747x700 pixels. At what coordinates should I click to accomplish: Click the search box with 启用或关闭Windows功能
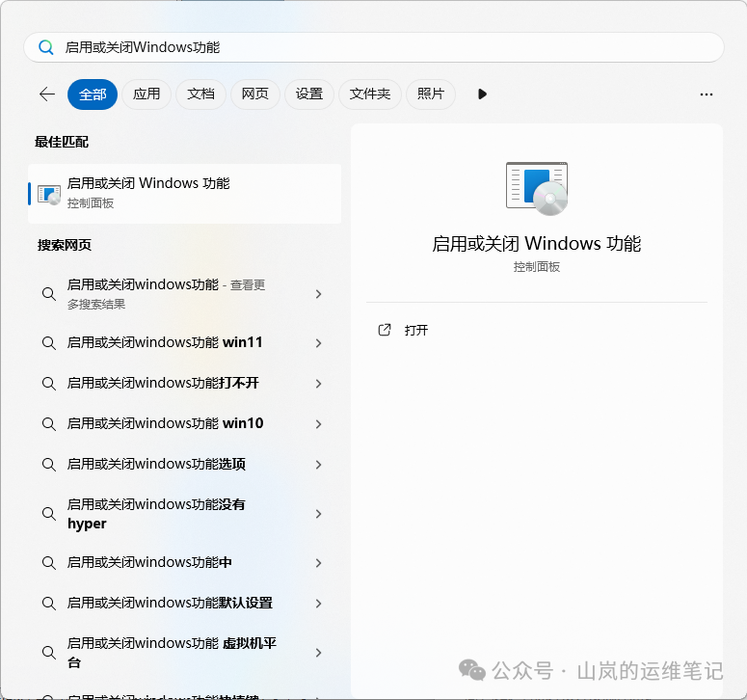pyautogui.click(x=374, y=47)
